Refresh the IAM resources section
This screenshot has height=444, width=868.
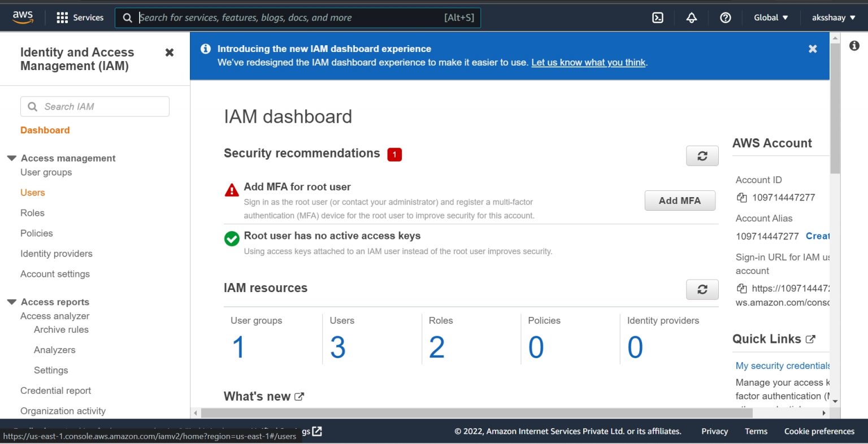click(x=702, y=289)
